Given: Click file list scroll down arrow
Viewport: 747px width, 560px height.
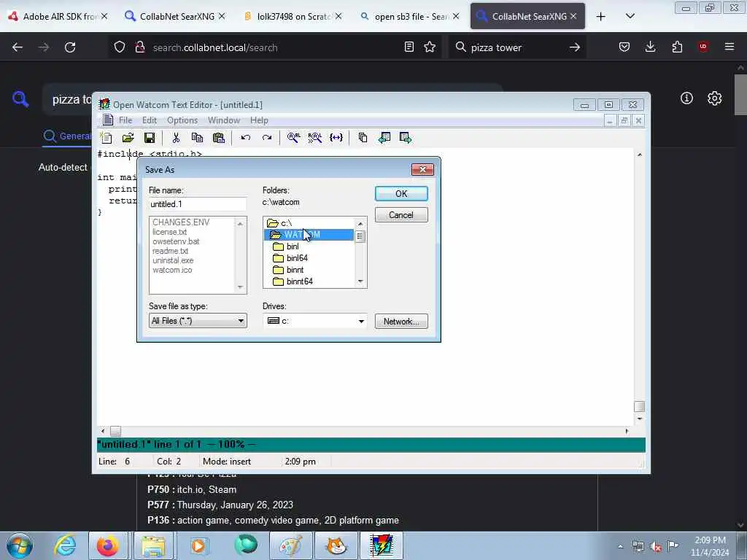Looking at the screenshot, I should [240, 287].
